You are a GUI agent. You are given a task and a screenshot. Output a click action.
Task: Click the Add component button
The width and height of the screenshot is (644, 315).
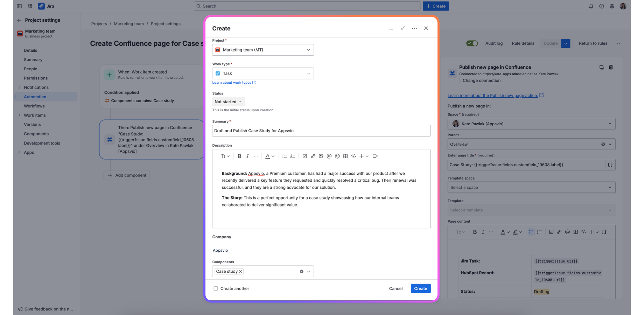(x=127, y=175)
